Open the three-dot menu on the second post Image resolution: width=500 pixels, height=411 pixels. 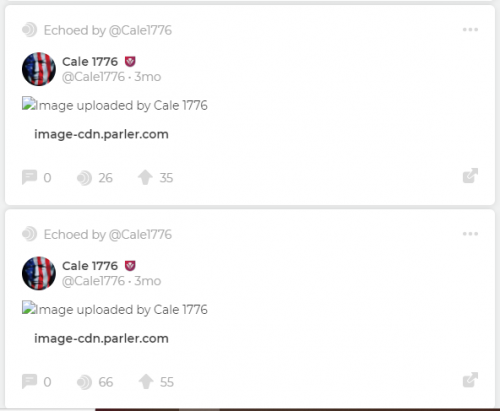[x=470, y=234]
